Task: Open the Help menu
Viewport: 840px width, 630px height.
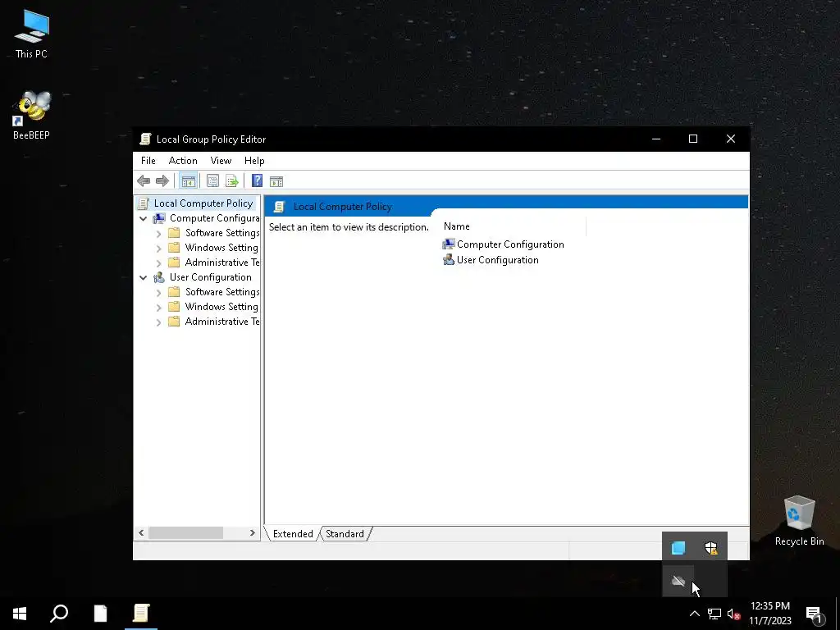Action: [x=254, y=161]
